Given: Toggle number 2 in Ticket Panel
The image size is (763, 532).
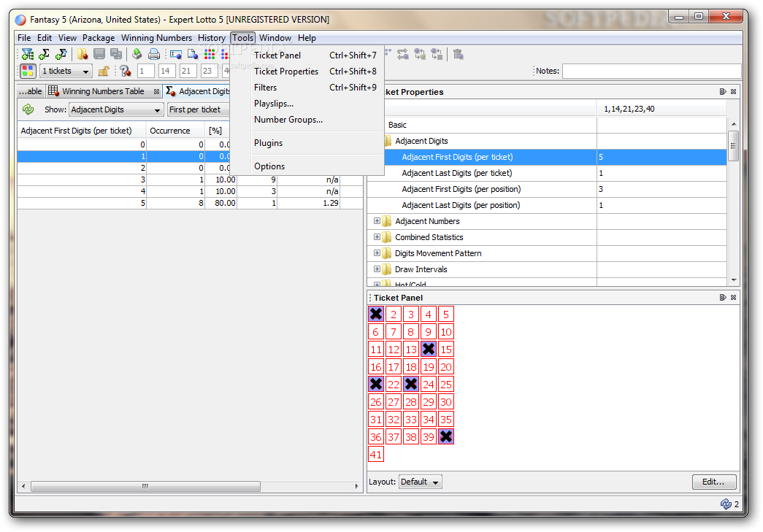Looking at the screenshot, I should pos(394,314).
